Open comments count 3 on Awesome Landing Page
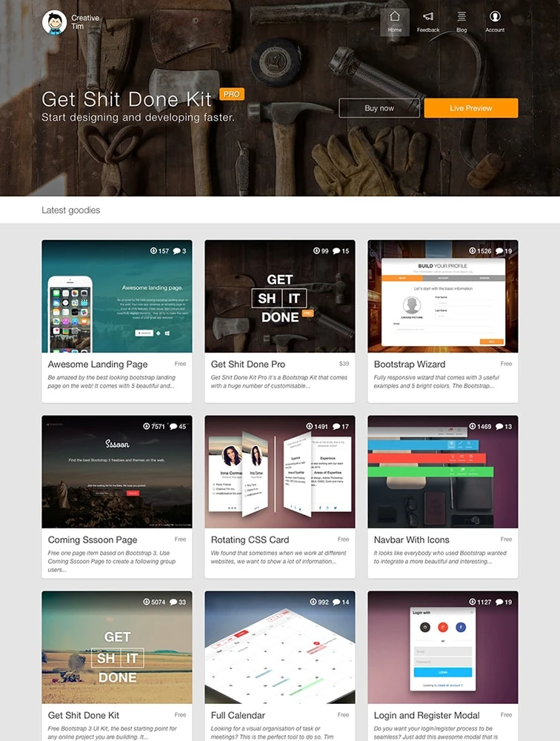The width and height of the screenshot is (560, 741). 179,251
